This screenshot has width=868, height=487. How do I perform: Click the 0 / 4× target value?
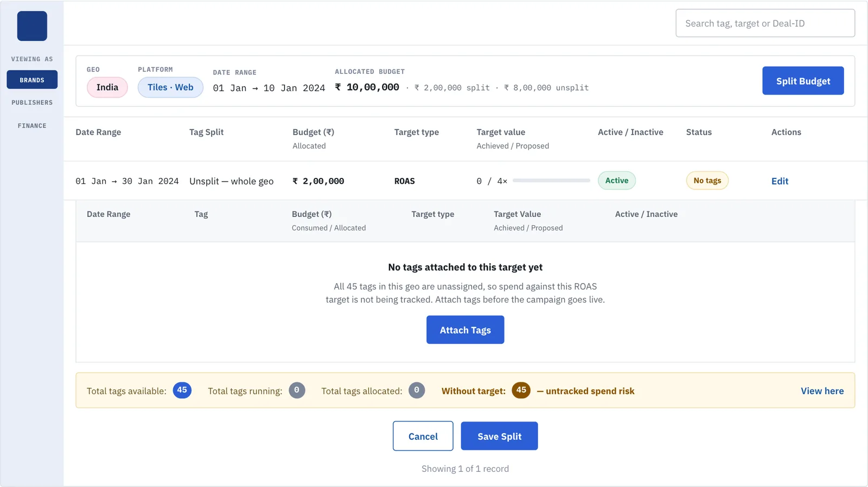[492, 181]
